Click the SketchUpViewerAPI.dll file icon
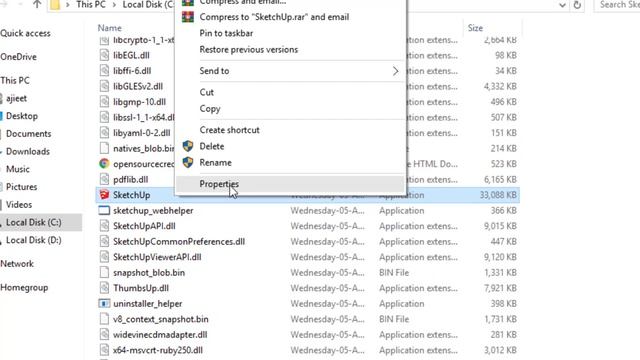 coord(104,257)
